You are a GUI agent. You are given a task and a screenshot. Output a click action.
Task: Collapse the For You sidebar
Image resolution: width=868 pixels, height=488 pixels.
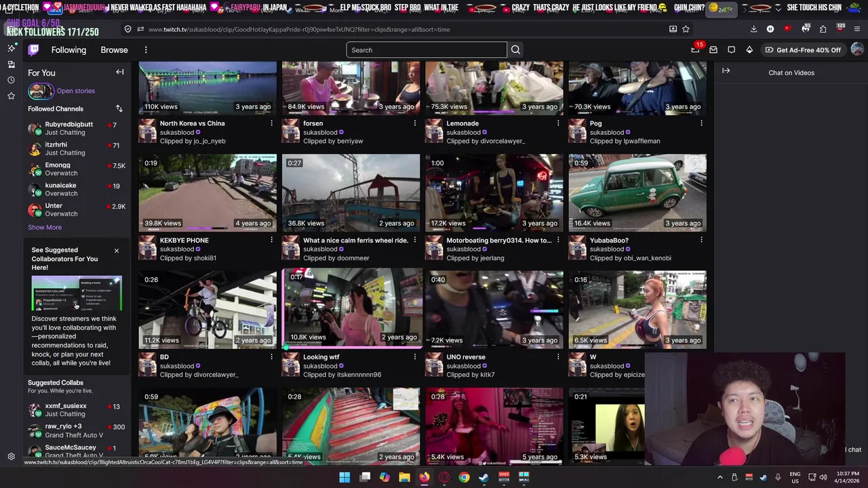tap(119, 73)
